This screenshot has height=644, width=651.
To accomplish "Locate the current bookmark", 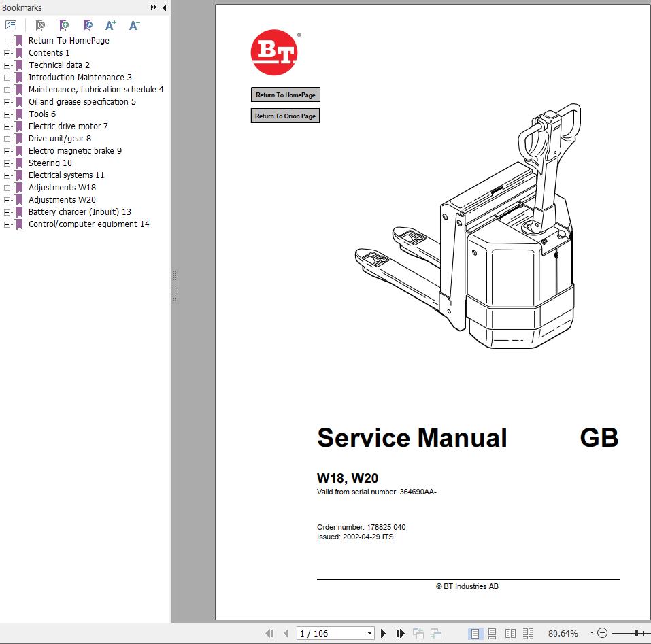I will click(x=87, y=24).
